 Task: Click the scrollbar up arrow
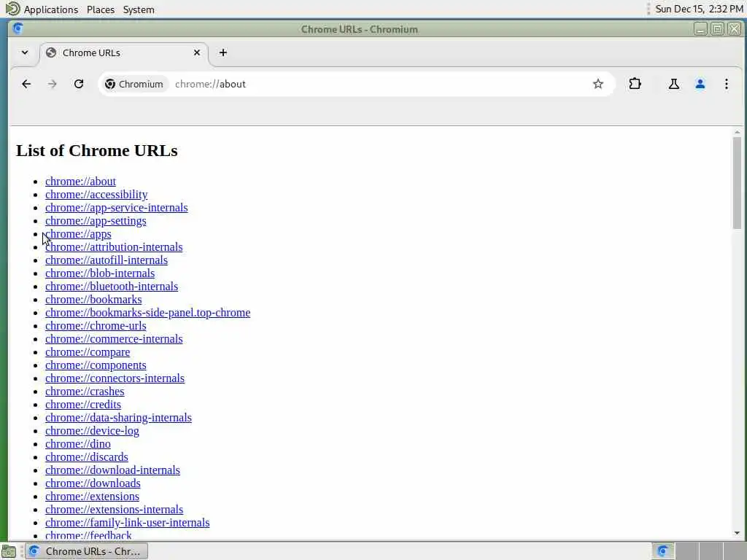click(737, 133)
